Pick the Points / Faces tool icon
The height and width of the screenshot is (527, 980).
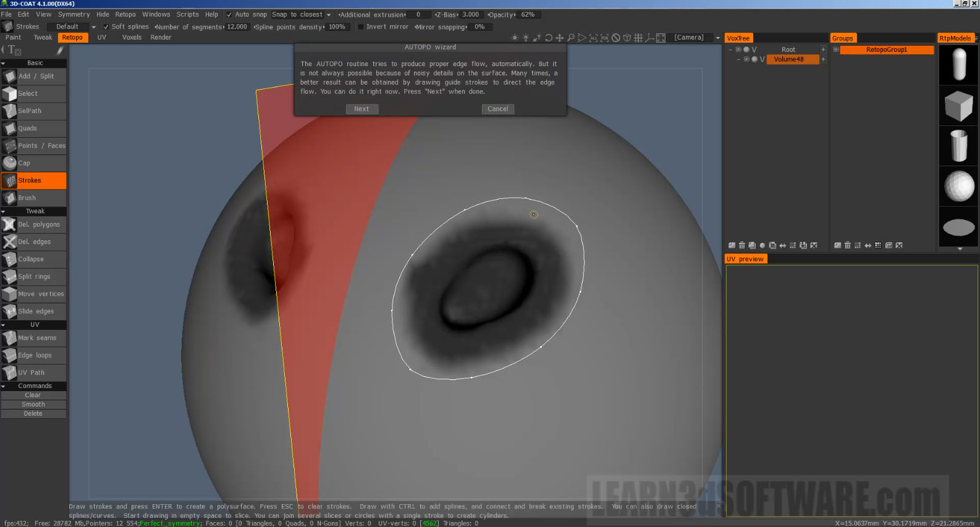click(x=9, y=146)
